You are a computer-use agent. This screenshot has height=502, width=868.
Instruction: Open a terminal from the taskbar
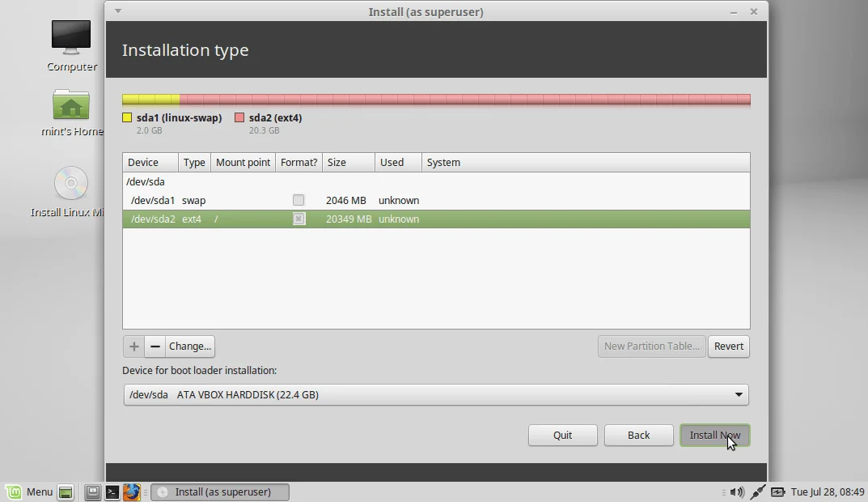coord(112,491)
